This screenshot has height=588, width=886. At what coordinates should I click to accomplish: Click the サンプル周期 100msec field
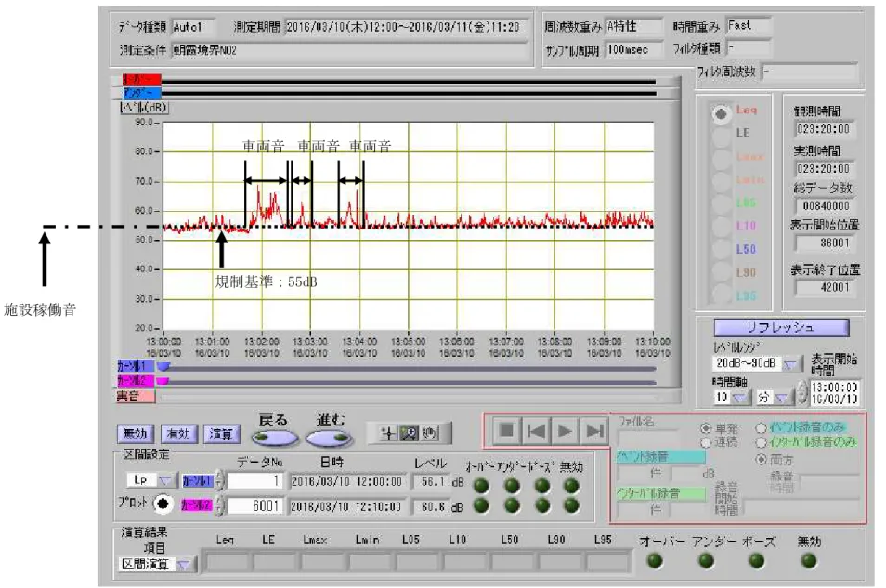(634, 50)
